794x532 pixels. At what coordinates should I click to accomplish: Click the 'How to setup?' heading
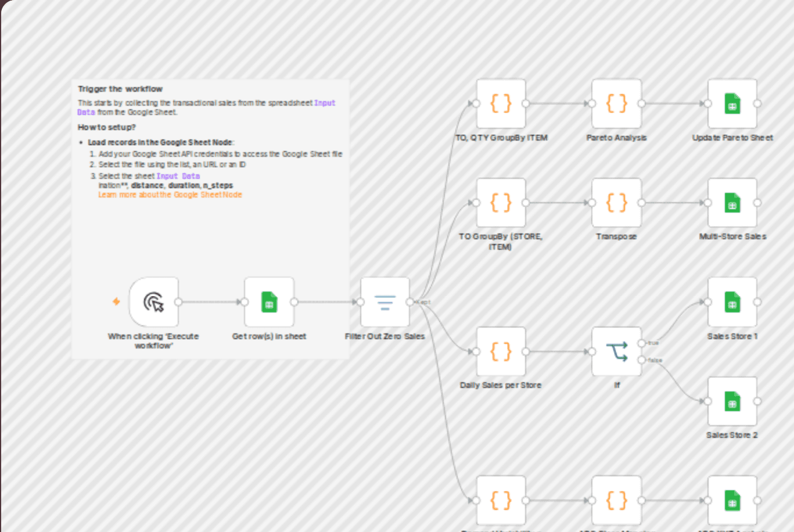pos(106,127)
